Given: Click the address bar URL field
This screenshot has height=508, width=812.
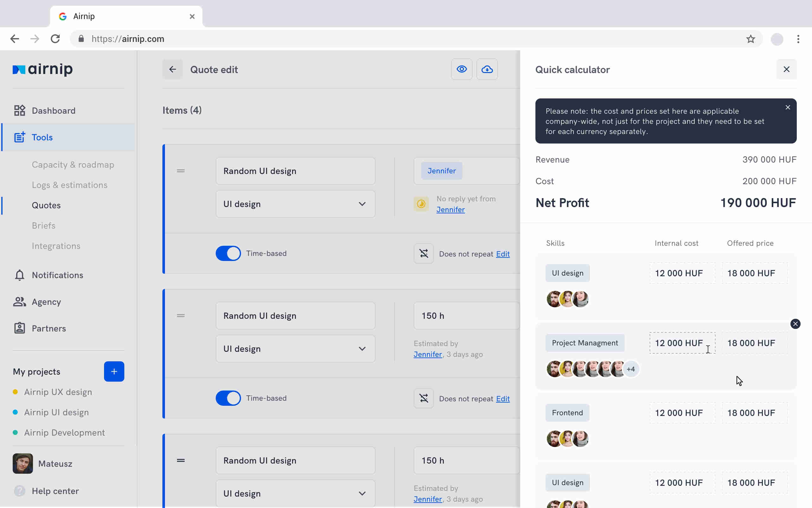Looking at the screenshot, I should 416,39.
